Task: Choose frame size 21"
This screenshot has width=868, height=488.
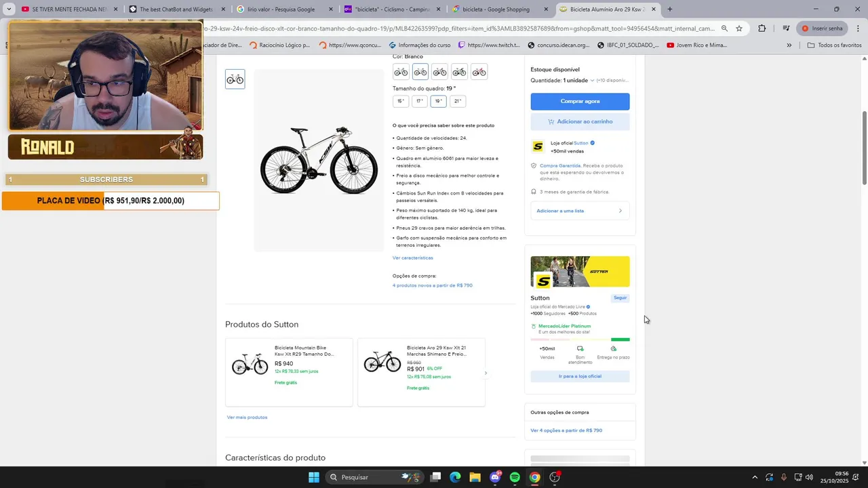Action: [458, 101]
